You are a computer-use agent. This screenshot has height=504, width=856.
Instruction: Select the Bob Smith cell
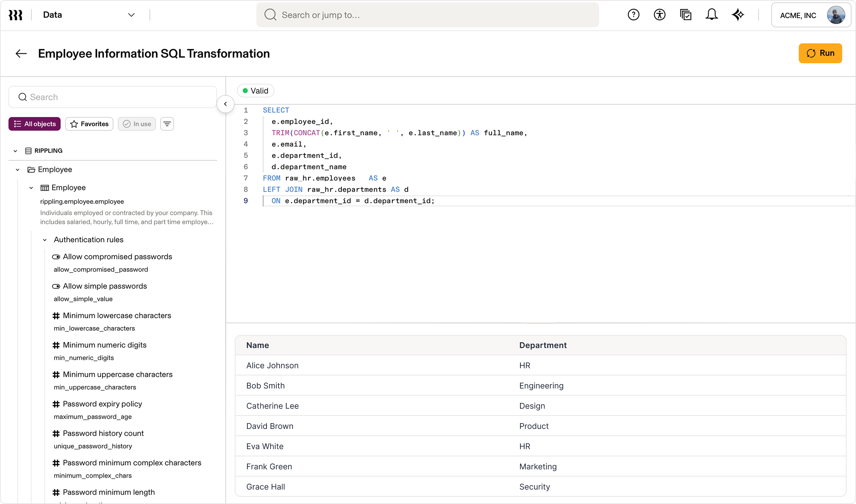[265, 386]
